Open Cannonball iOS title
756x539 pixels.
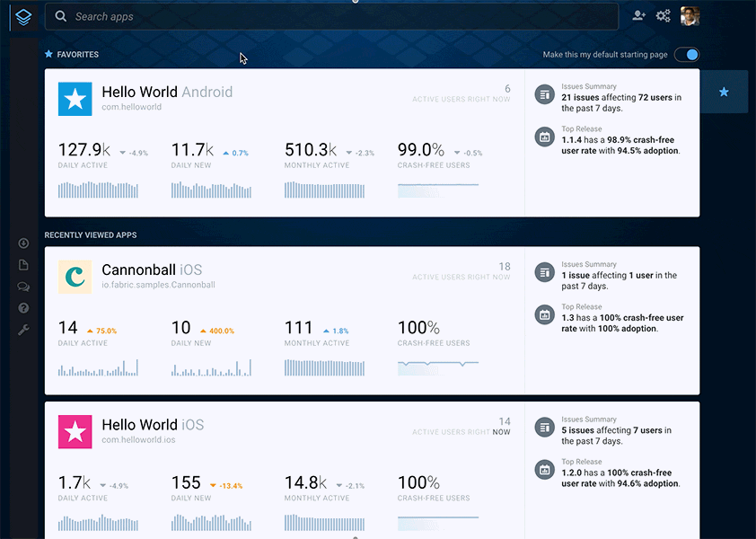[152, 269]
